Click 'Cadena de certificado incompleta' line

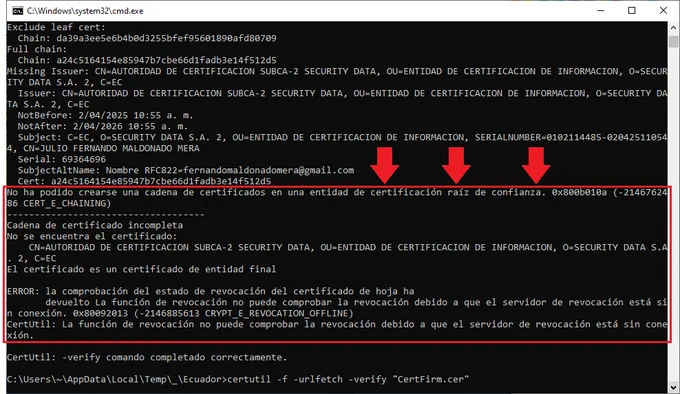coord(95,225)
